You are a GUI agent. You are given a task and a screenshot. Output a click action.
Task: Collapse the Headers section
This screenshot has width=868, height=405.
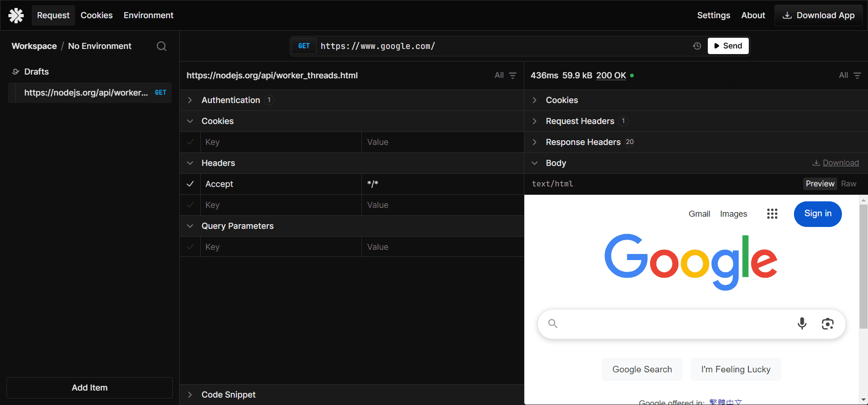352,163
